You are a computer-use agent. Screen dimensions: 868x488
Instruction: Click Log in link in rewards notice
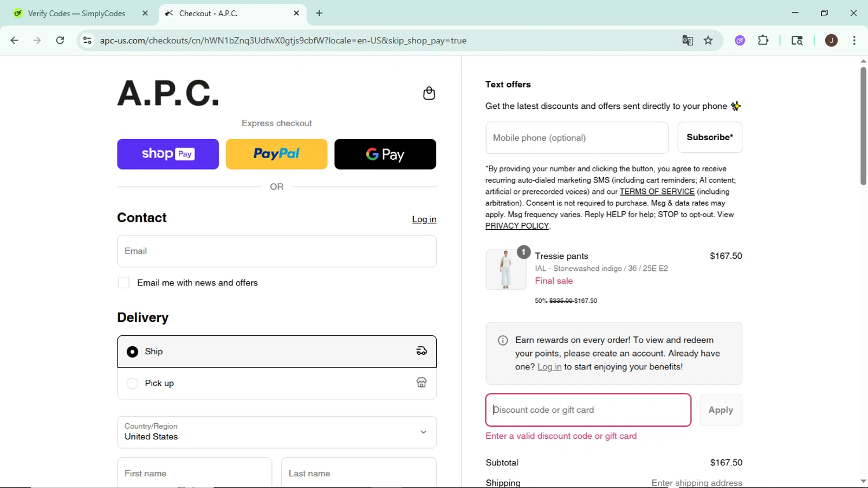pyautogui.click(x=549, y=367)
